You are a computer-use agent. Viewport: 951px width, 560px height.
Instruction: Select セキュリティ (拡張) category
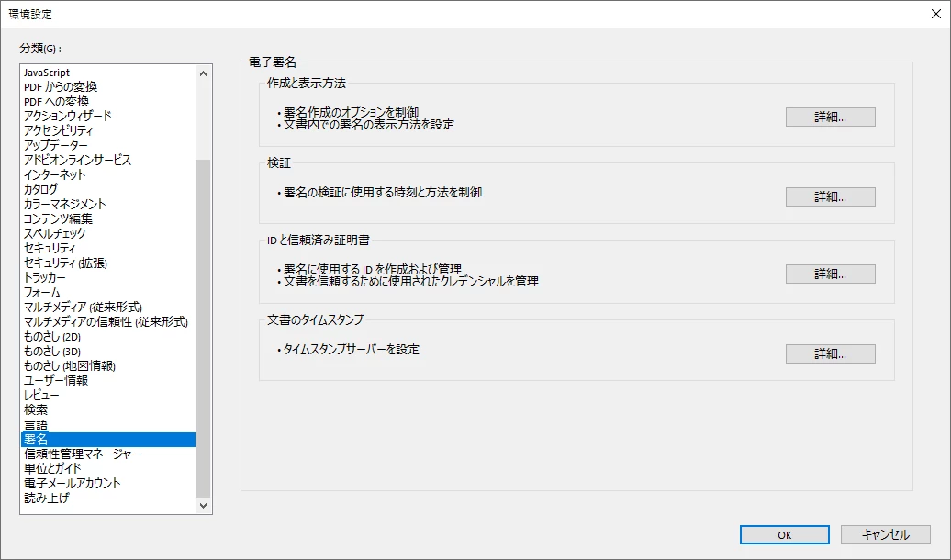tap(108, 263)
